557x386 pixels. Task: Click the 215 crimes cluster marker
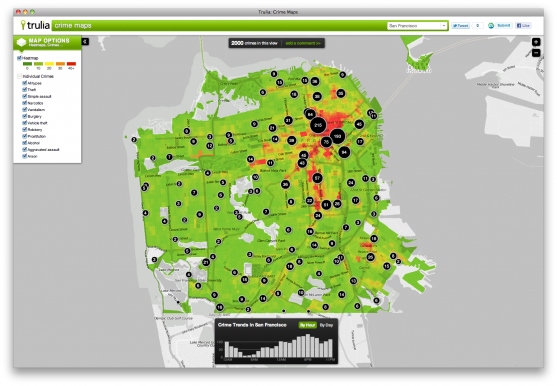click(318, 125)
